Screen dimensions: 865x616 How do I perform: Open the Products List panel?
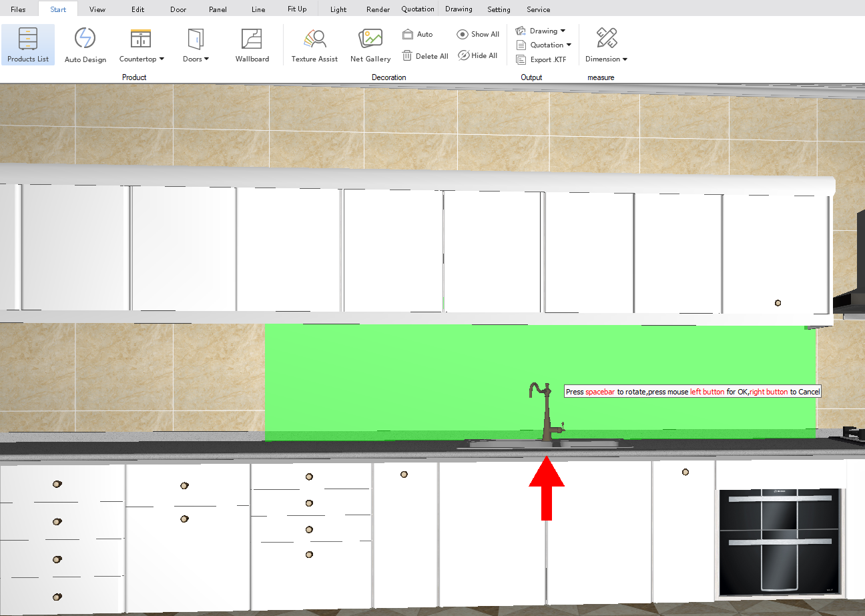coord(28,45)
